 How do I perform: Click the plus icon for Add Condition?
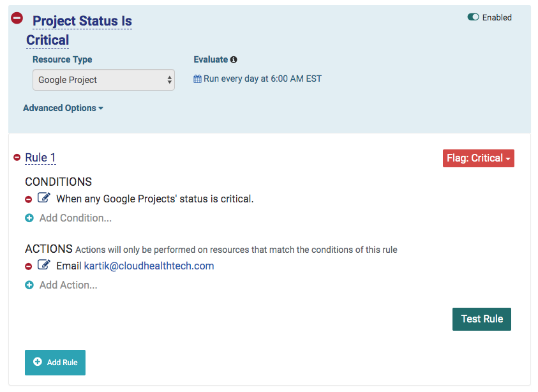click(x=29, y=218)
